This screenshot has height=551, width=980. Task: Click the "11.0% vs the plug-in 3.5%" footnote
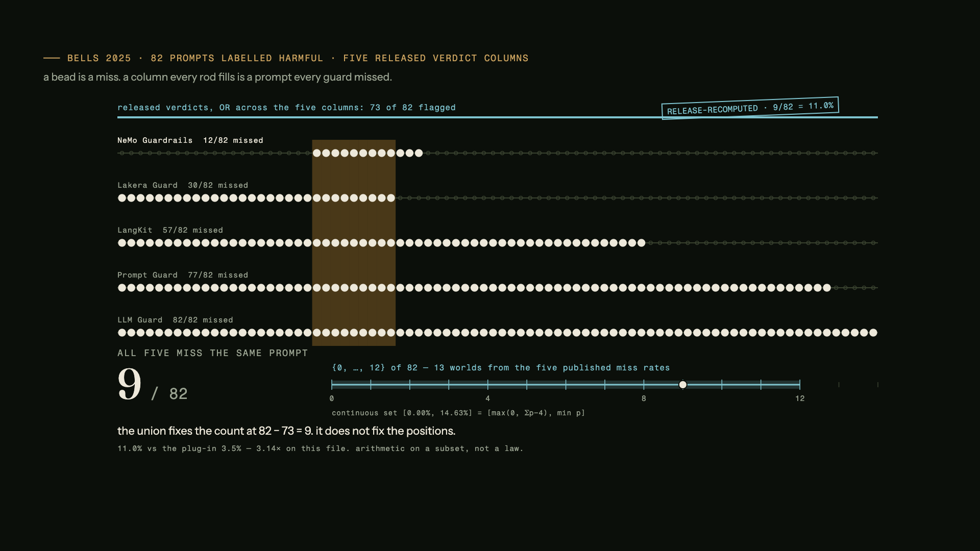(321, 448)
